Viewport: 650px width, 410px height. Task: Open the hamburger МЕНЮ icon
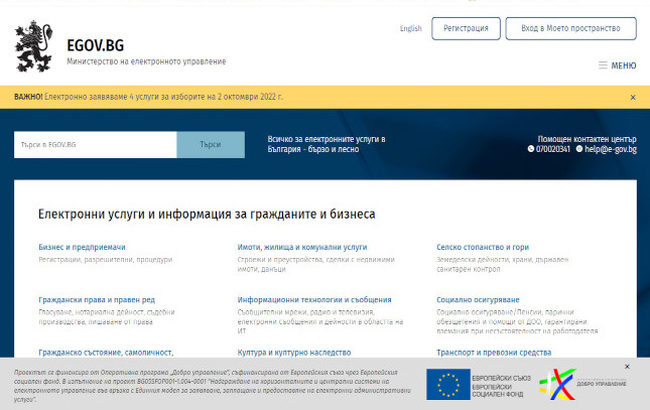(x=603, y=65)
